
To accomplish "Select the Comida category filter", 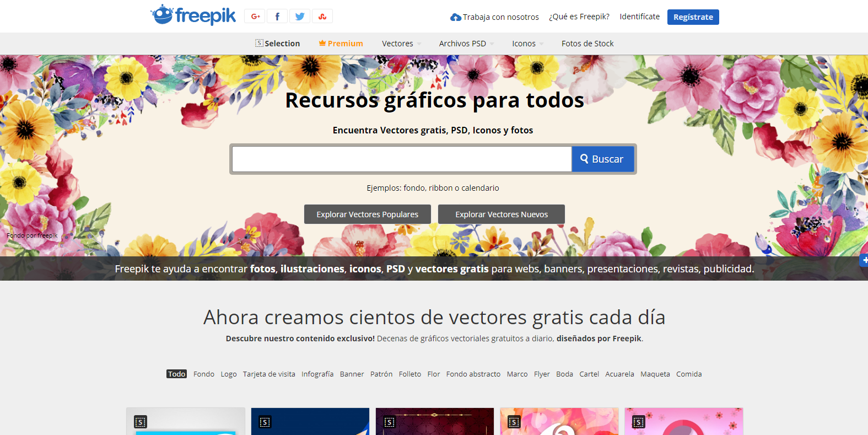I will [689, 374].
